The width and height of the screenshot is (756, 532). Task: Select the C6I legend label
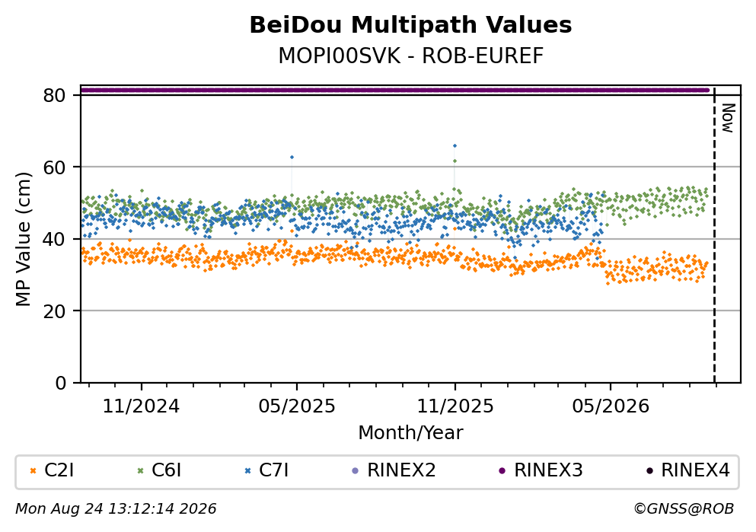click(x=166, y=470)
